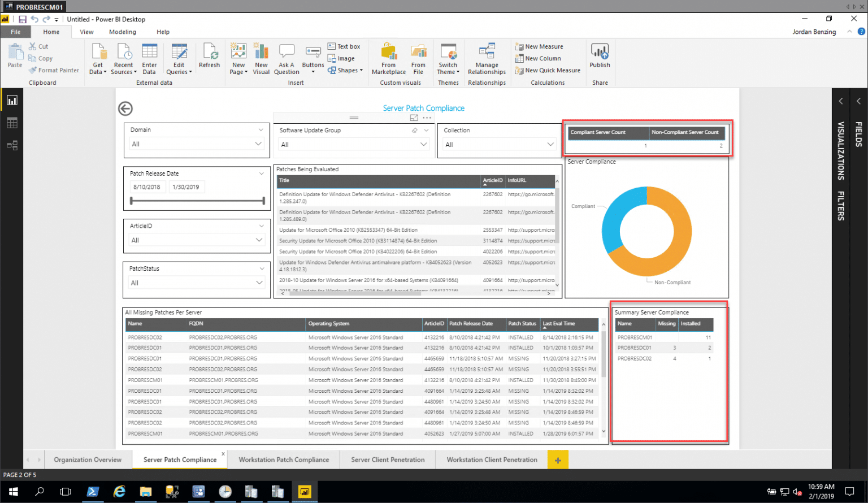
Task: Create a New Measure
Action: [544, 46]
